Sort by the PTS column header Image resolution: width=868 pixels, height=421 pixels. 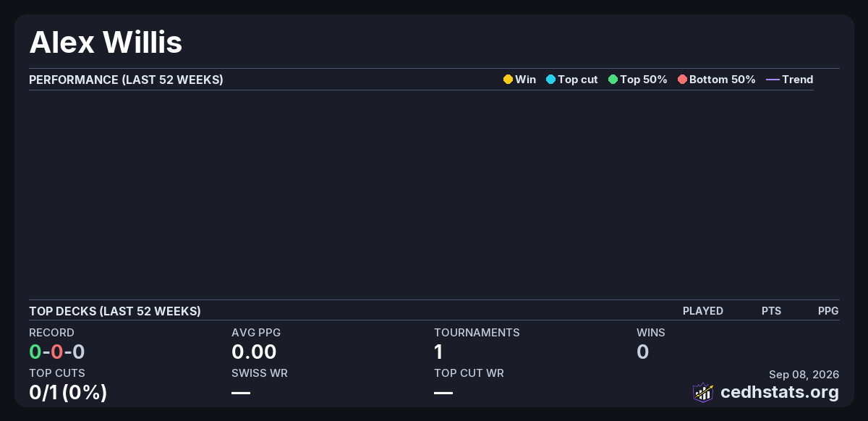click(x=771, y=311)
